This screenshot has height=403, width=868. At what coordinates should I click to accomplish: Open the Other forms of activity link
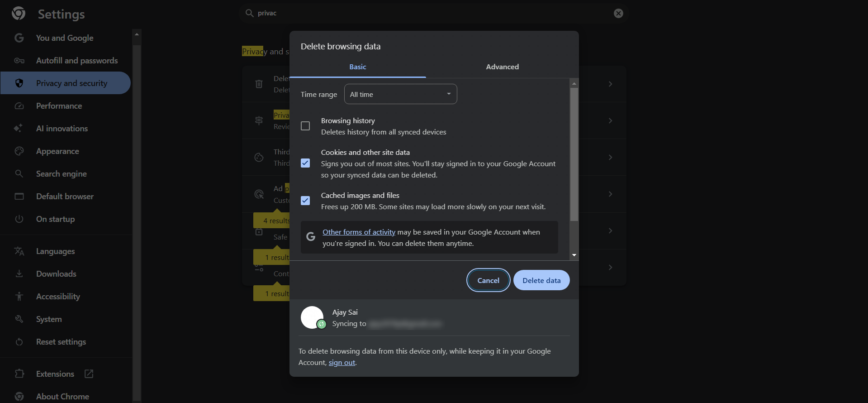coord(359,232)
